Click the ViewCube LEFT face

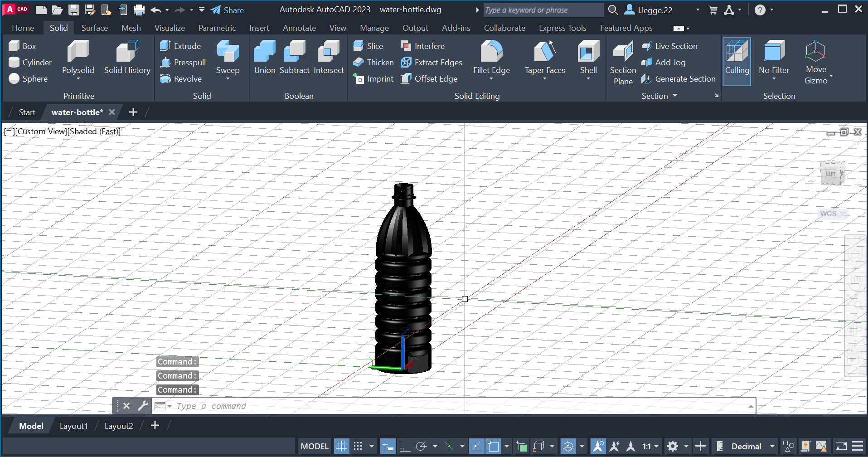point(830,174)
